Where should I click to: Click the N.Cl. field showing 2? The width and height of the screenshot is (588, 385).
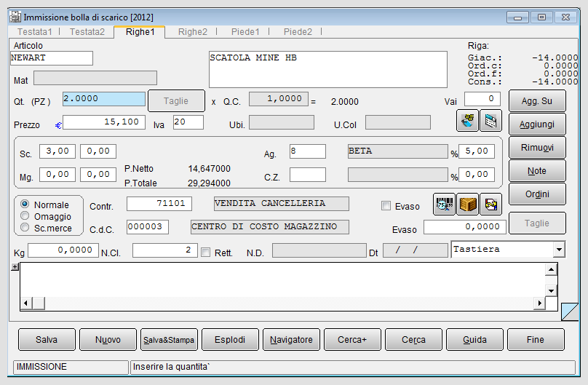[x=165, y=250]
